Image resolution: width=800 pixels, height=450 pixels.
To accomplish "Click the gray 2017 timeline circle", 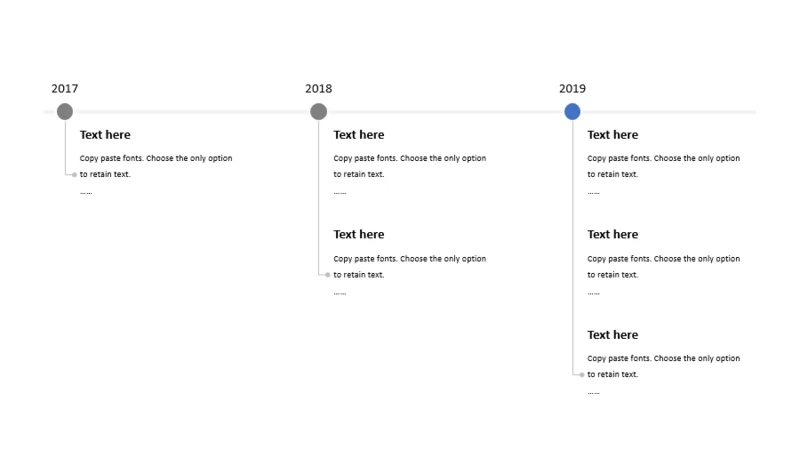I will click(x=65, y=111).
